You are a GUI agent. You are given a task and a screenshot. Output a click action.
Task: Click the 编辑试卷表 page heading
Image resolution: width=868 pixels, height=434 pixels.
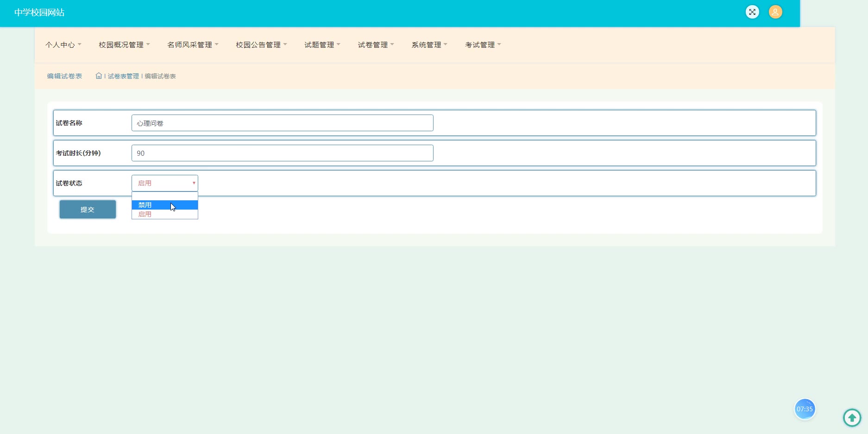[64, 76]
